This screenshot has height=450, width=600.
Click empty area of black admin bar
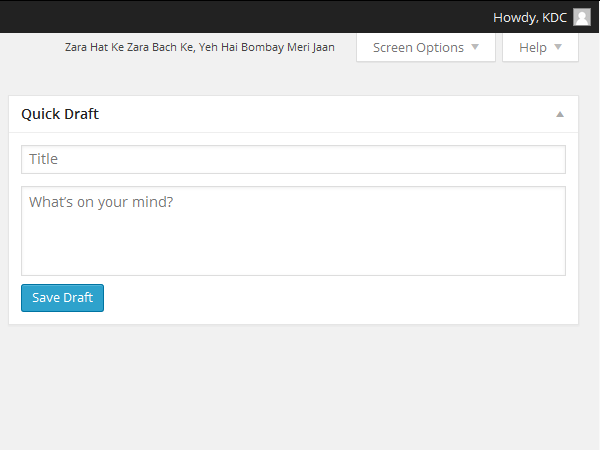[x=250, y=17]
